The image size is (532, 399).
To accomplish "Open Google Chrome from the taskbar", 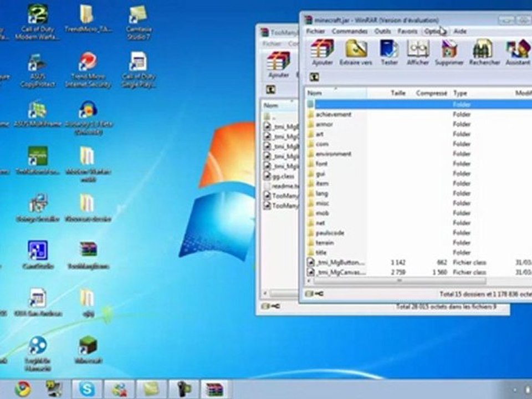I will 23,389.
